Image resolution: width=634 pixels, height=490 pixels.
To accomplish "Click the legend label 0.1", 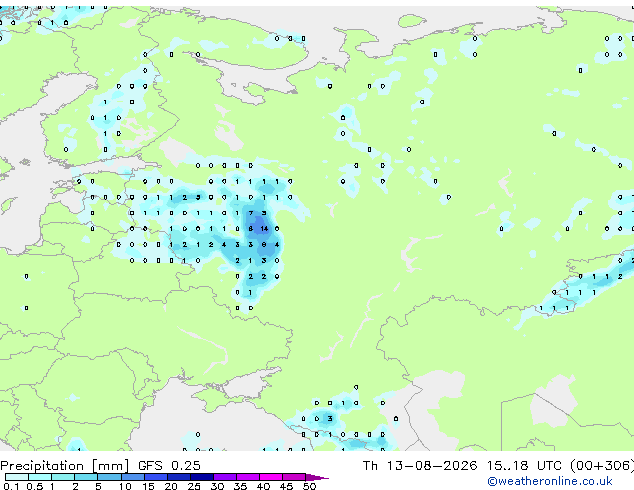I will 11,486.
